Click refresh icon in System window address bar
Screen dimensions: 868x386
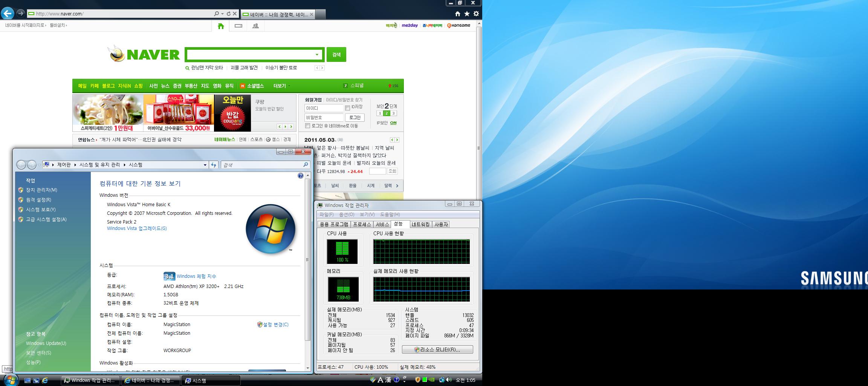[214, 165]
